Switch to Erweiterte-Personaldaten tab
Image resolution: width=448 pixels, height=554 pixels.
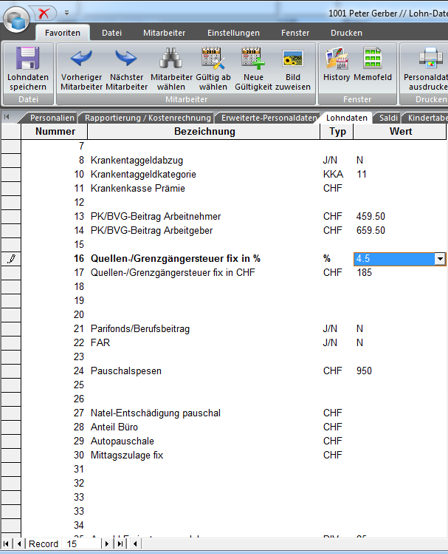tap(269, 118)
